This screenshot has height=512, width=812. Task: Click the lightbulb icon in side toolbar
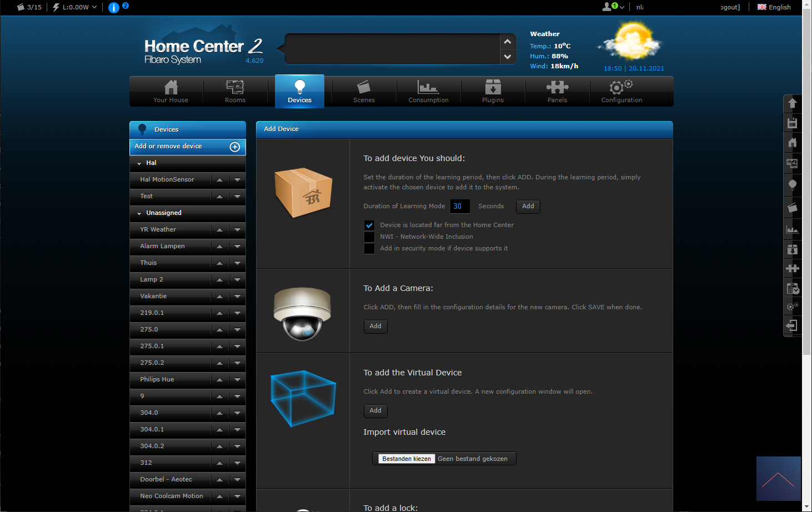(793, 185)
